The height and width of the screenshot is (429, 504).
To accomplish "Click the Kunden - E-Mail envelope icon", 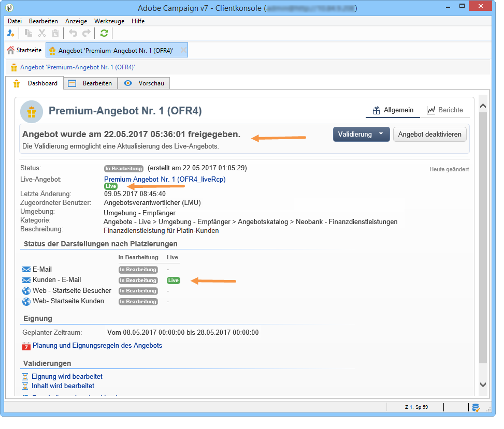I will (26, 280).
